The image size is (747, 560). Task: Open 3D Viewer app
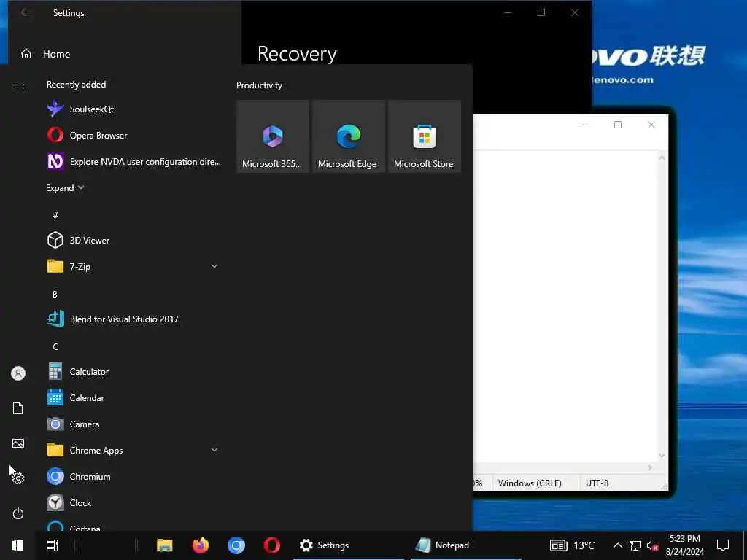133,240
